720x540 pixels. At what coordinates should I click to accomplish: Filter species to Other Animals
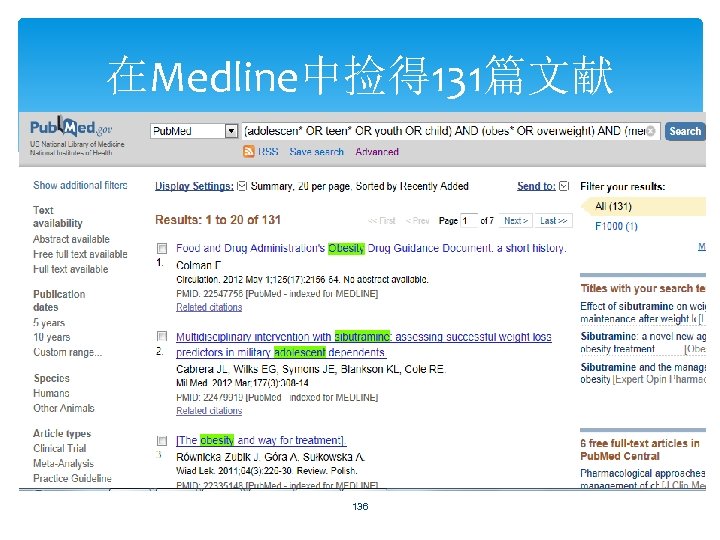pyautogui.click(x=64, y=408)
